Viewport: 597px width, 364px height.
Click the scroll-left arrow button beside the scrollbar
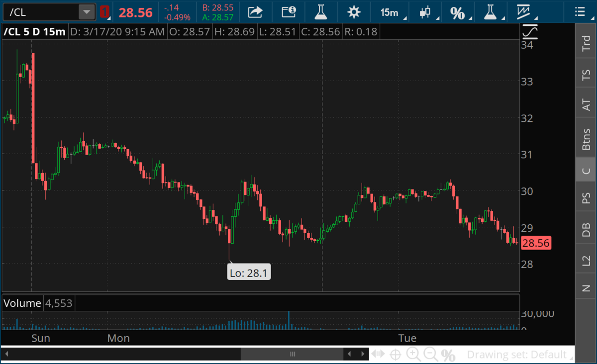(x=350, y=354)
